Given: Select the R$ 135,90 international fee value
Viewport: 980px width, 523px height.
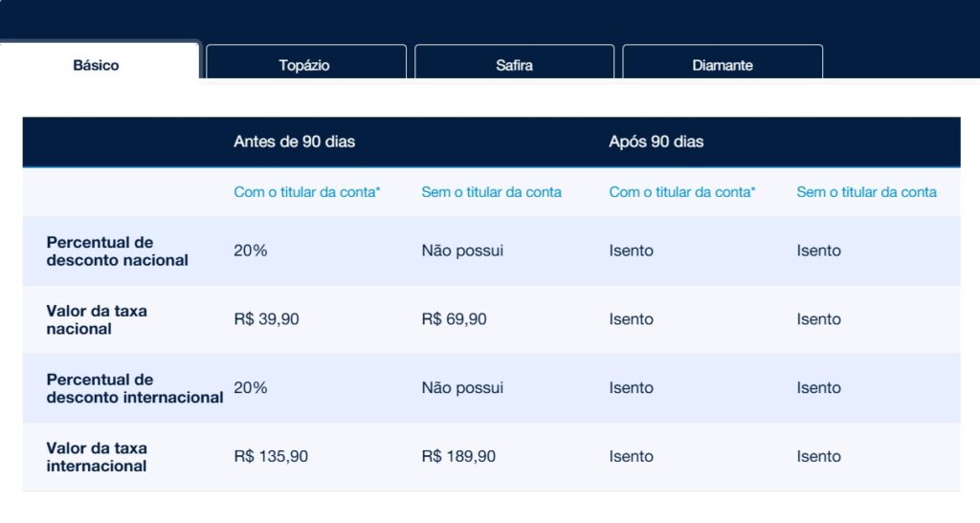Looking at the screenshot, I should pos(271,457).
